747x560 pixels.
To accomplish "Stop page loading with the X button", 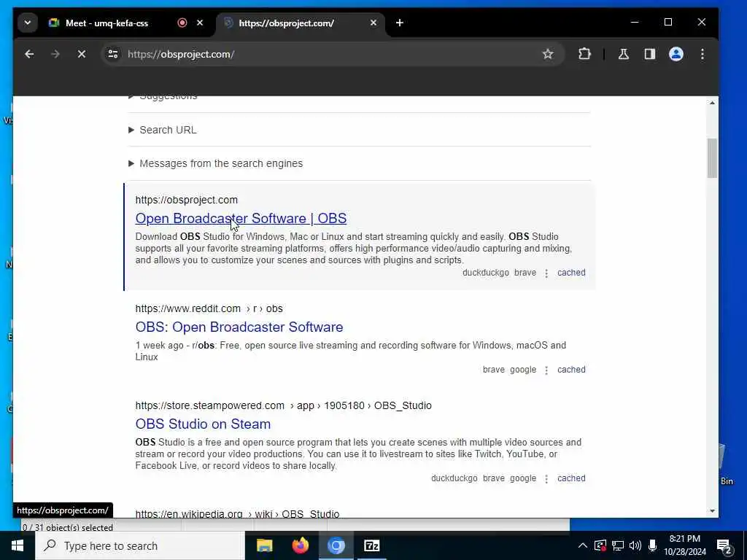I will coord(82,54).
